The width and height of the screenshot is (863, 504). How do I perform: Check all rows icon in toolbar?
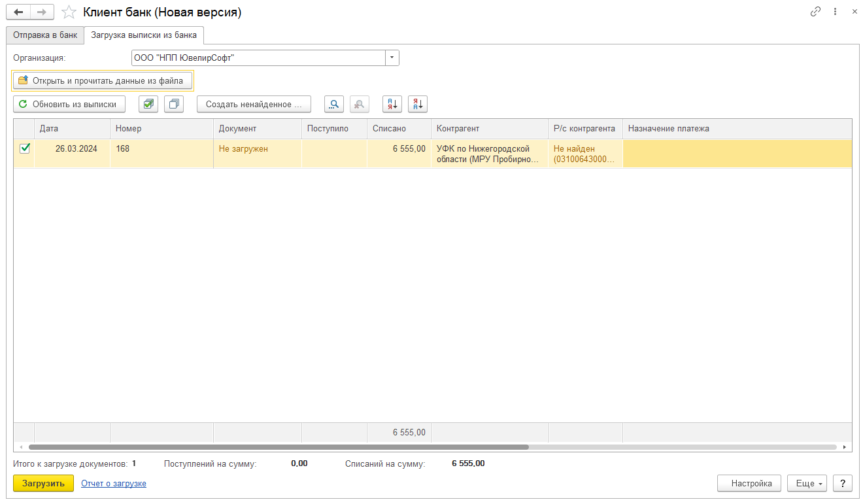point(148,104)
